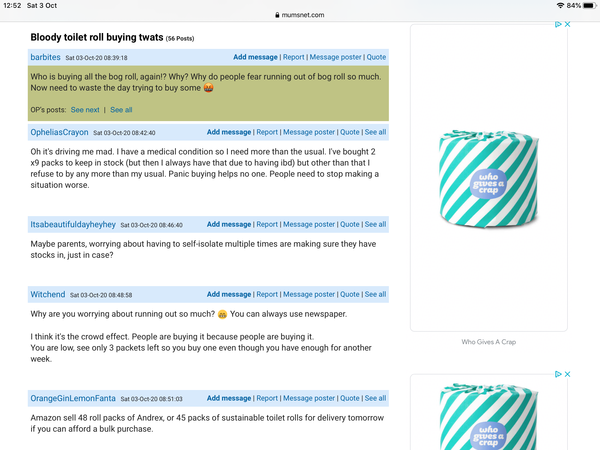Tap the padlock icon beside mumsnet.com
Image resolution: width=600 pixels, height=450 pixels.
click(277, 15)
